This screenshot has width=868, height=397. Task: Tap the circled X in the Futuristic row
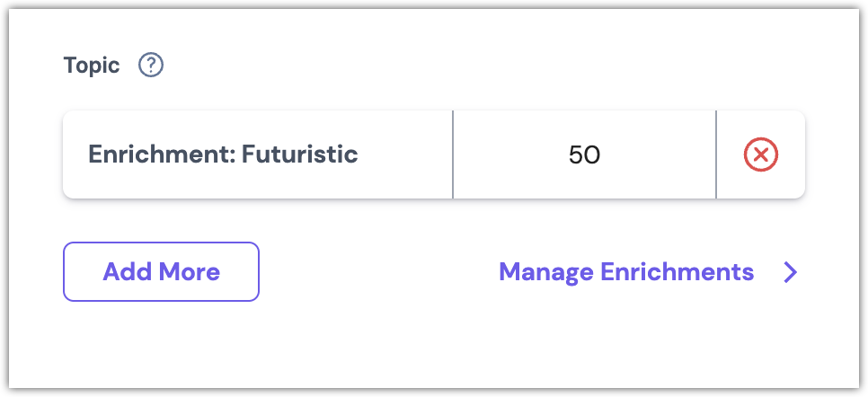(x=760, y=155)
